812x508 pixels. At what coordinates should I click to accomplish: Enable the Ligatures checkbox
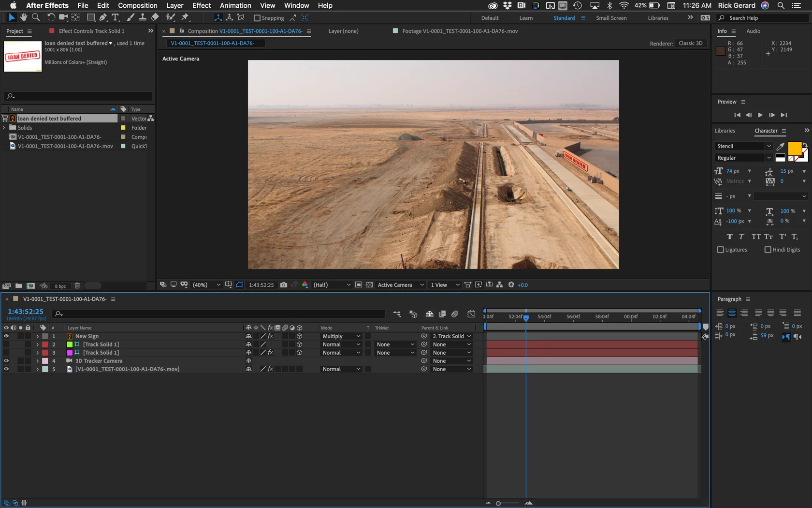click(721, 250)
